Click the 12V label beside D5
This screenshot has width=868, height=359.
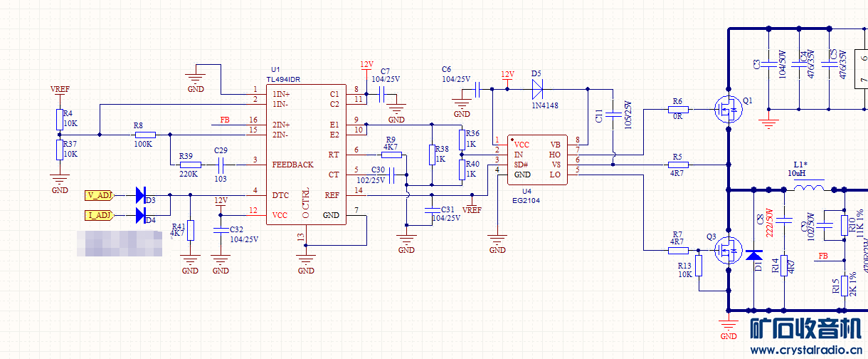pos(507,74)
